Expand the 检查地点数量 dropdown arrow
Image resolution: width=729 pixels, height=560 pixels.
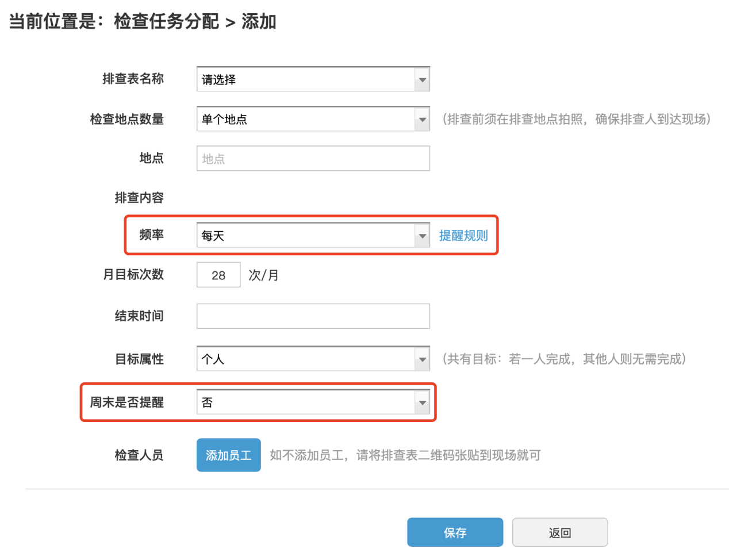click(x=423, y=120)
